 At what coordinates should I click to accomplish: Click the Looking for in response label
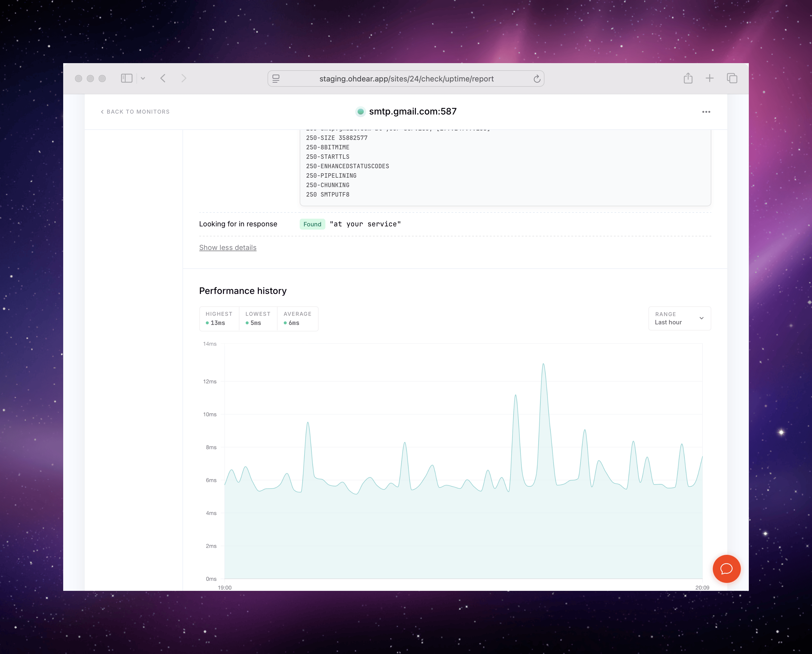point(238,224)
